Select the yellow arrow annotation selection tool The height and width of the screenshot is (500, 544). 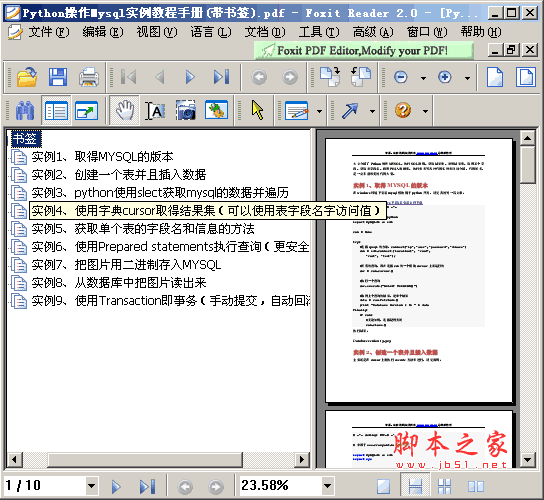[257, 110]
